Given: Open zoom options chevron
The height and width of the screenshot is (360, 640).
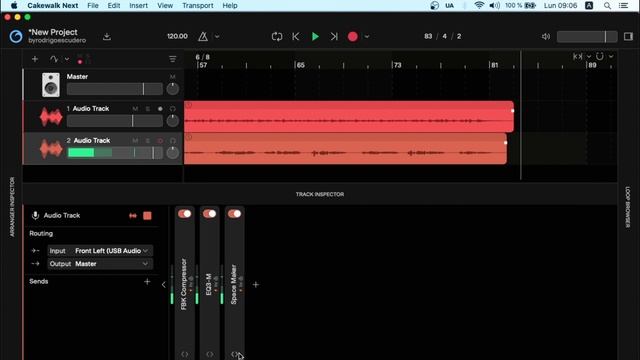Looking at the screenshot, I should point(589,56).
